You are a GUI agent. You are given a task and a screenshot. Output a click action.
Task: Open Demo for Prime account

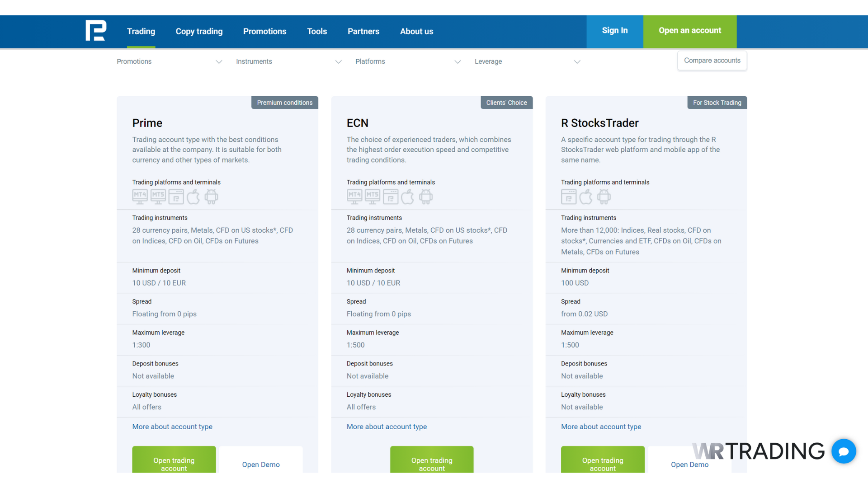[x=261, y=460]
